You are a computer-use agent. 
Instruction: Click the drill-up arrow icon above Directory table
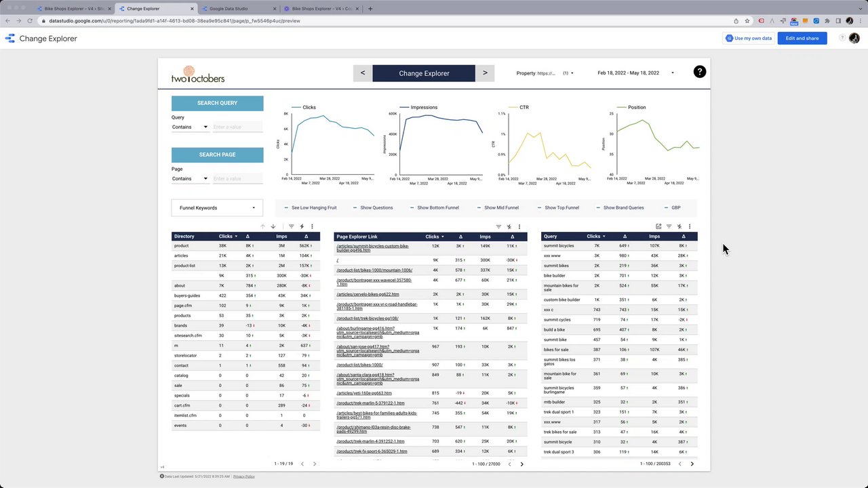coord(263,226)
